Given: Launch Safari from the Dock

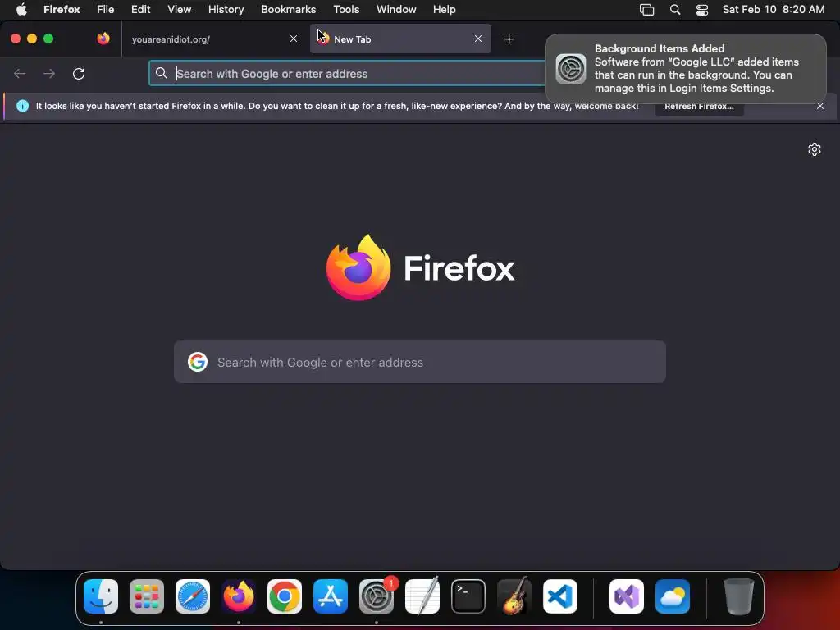Looking at the screenshot, I should coord(193,596).
